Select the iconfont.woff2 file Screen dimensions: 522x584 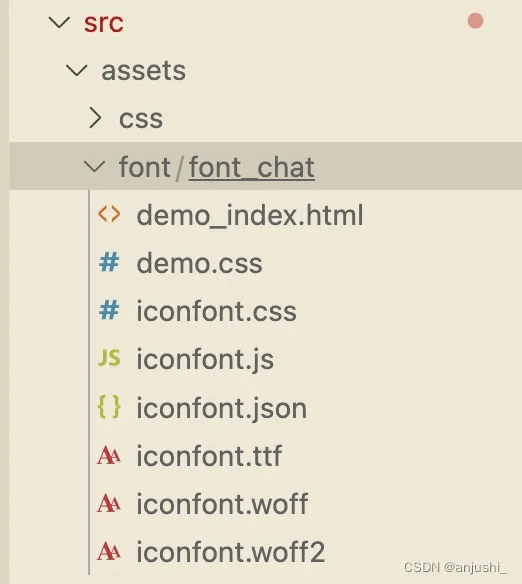[x=230, y=552]
